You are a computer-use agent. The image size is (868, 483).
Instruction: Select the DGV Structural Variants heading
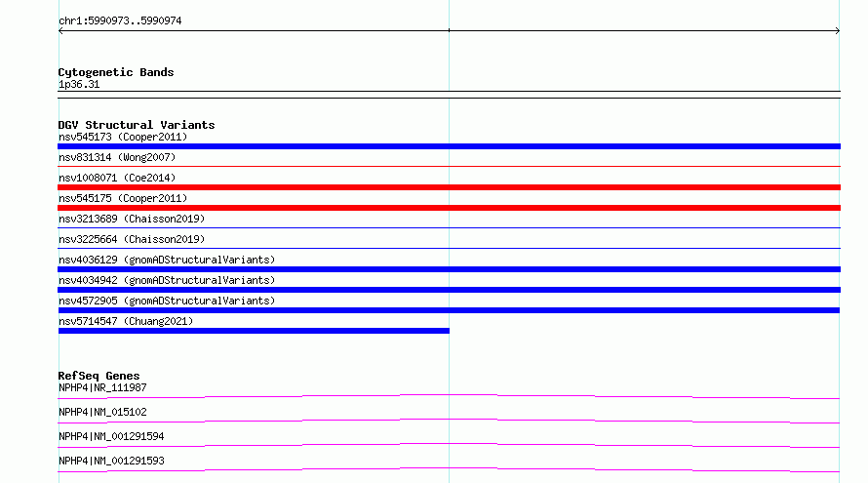tap(137, 125)
